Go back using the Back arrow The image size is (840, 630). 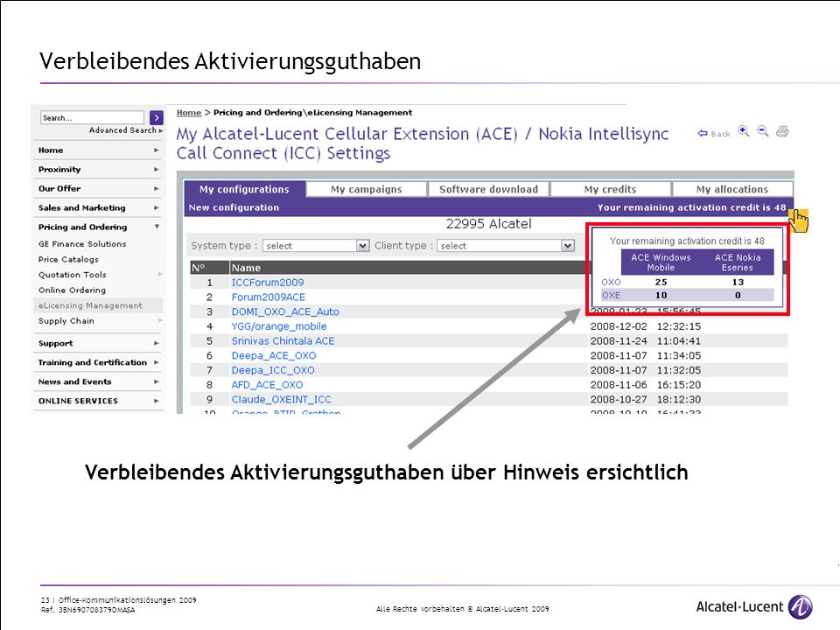click(714, 133)
